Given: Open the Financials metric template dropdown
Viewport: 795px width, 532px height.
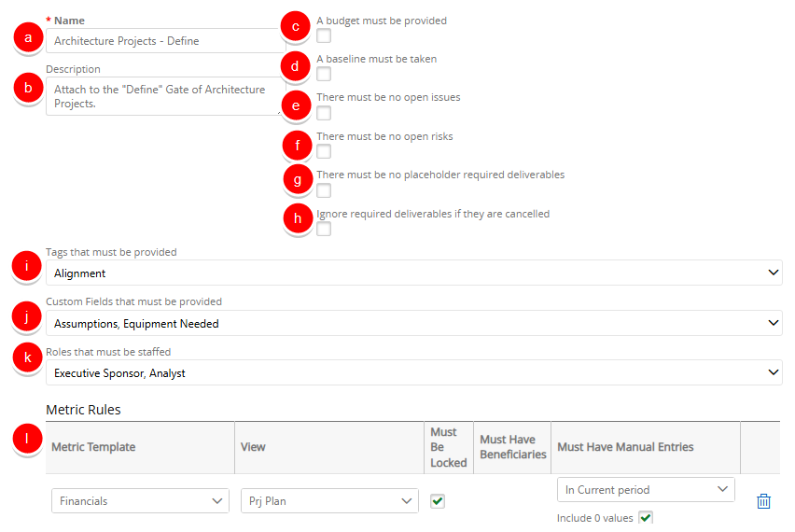Looking at the screenshot, I should (140, 501).
